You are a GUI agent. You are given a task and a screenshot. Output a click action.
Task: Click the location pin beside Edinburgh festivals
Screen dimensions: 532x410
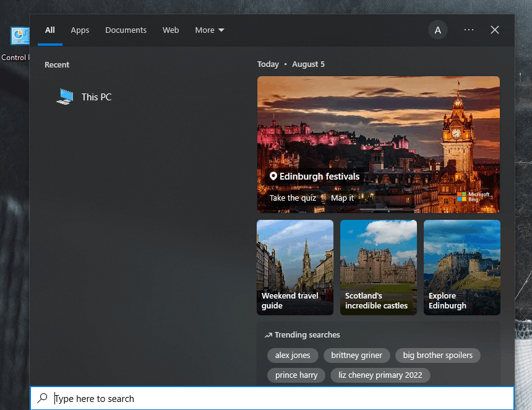coord(273,176)
